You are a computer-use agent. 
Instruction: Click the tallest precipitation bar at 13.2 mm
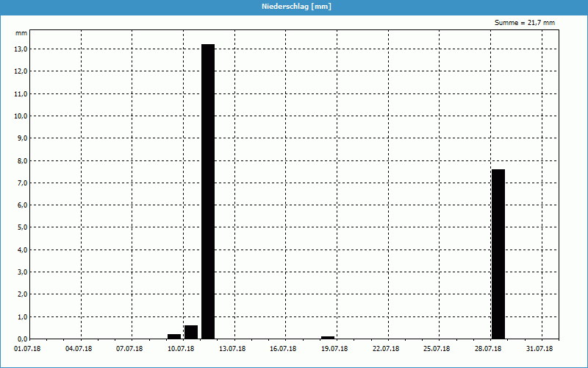point(208,191)
